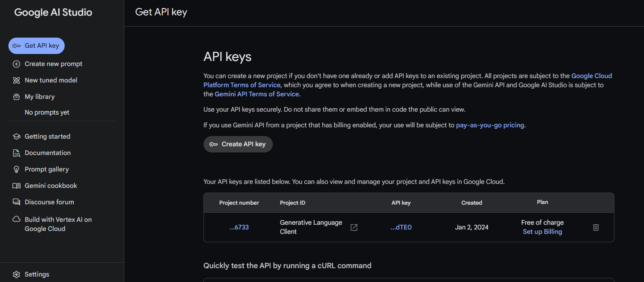Click the Free of charge plan text
Viewport: 644px width, 282px height.
(542, 223)
